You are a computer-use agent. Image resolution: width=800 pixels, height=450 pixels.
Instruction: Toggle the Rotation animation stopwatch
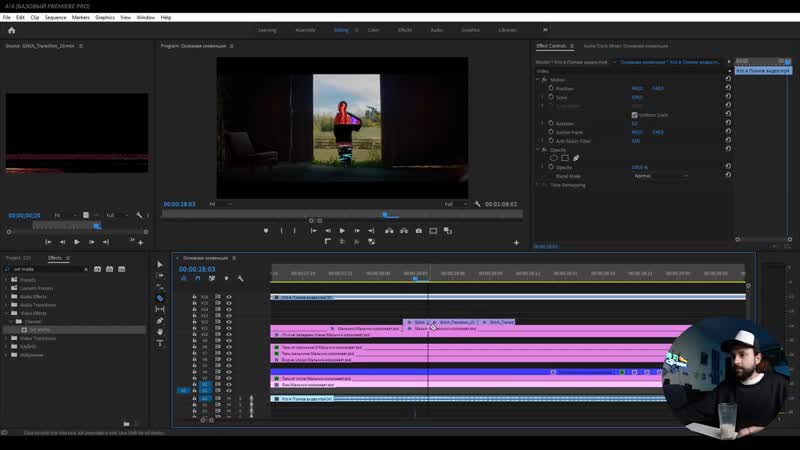(551, 123)
